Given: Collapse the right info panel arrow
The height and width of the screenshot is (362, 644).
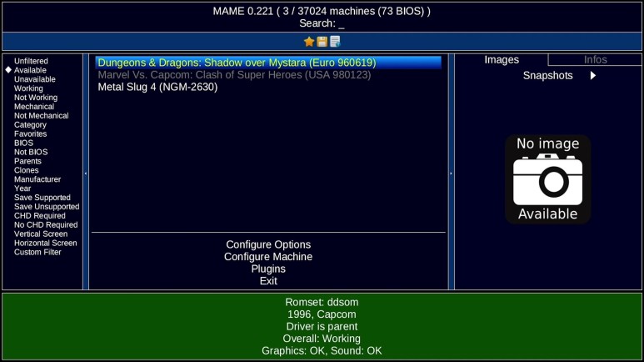Looking at the screenshot, I should coord(451,173).
